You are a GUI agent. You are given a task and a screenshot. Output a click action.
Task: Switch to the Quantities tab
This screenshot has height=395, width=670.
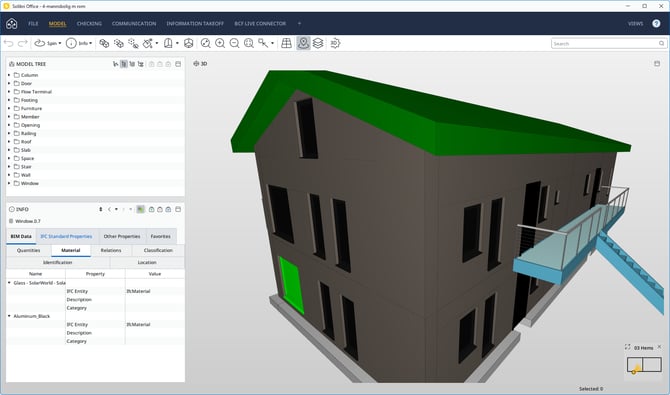29,251
